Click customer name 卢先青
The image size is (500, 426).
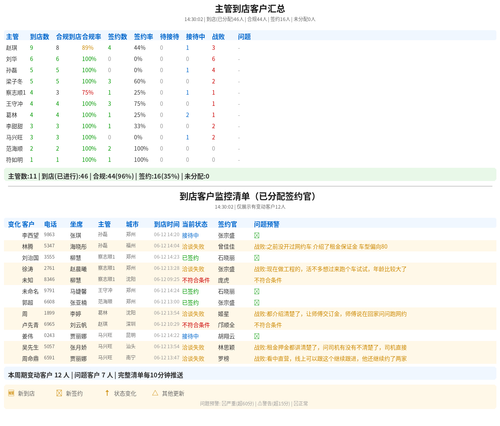coord(30,325)
